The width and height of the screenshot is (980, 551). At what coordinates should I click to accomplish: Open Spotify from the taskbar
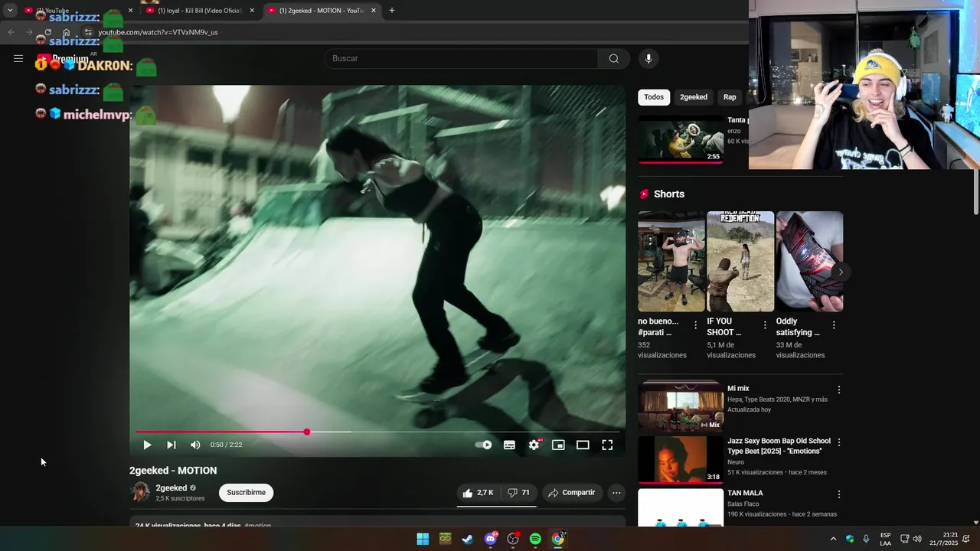pyautogui.click(x=535, y=539)
